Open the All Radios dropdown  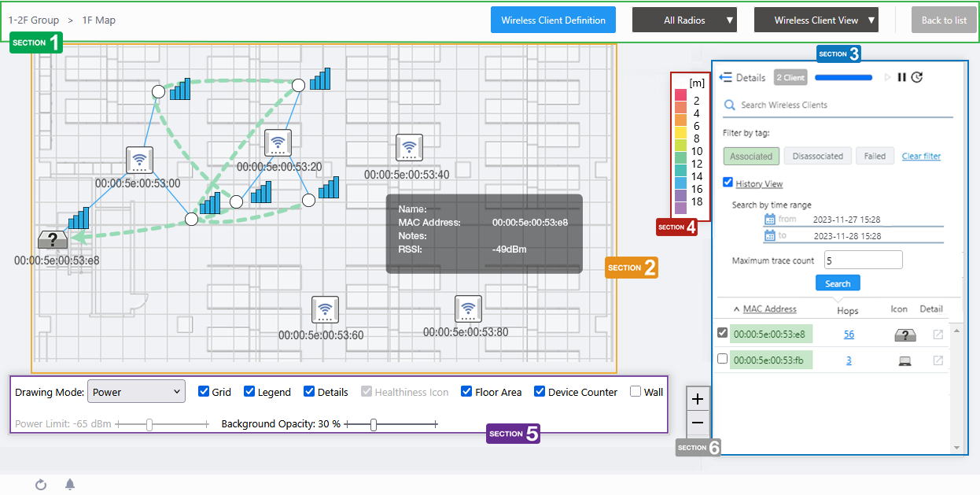pyautogui.click(x=684, y=20)
